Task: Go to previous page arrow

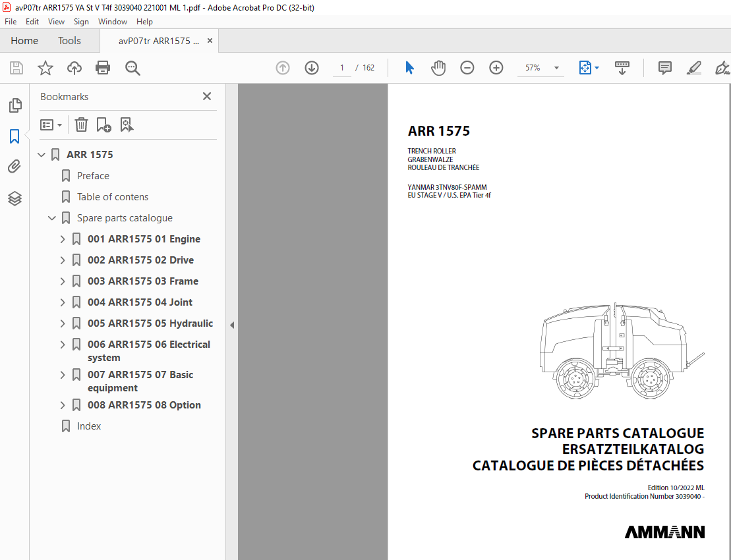Action: [x=283, y=68]
